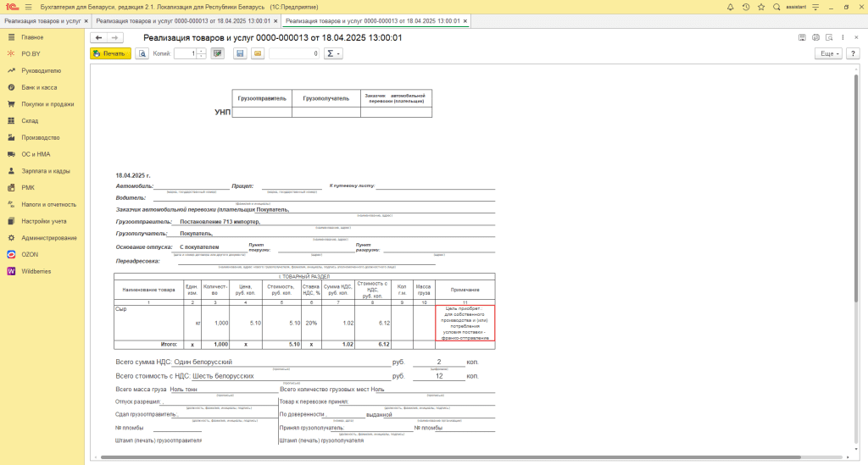Viewport: 868px width, 465px height.
Task: Open the service settings lines icon near assistant
Action: pos(815,7)
